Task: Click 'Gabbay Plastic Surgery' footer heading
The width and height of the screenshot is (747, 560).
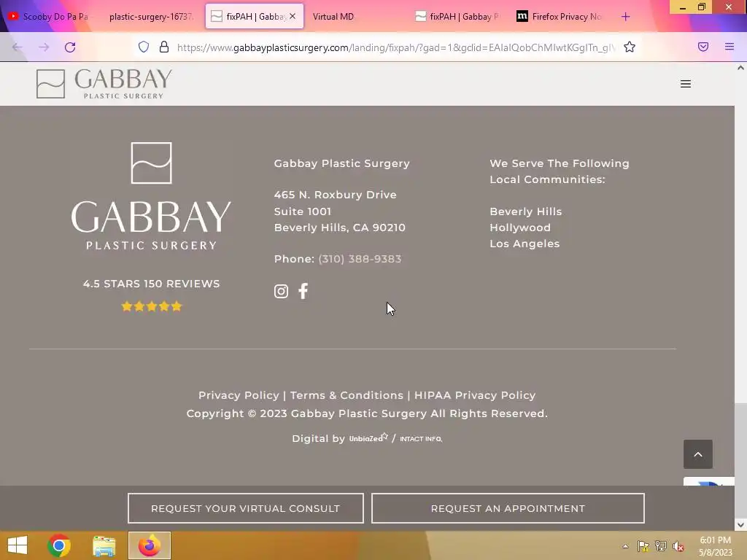Action: point(341,163)
